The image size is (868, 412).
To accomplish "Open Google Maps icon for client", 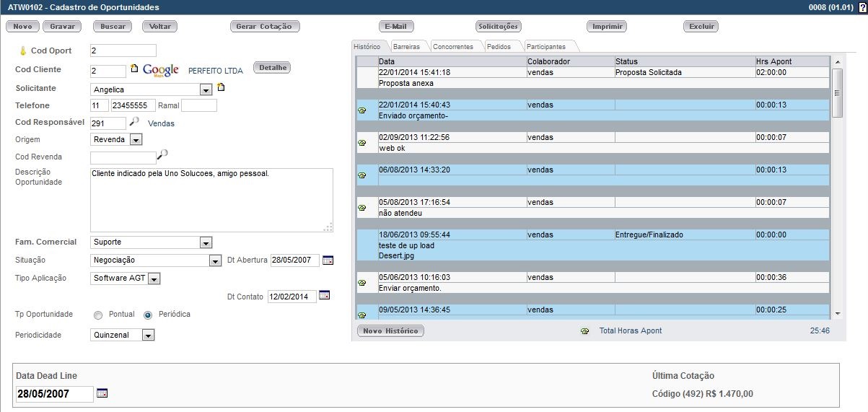I will [160, 70].
